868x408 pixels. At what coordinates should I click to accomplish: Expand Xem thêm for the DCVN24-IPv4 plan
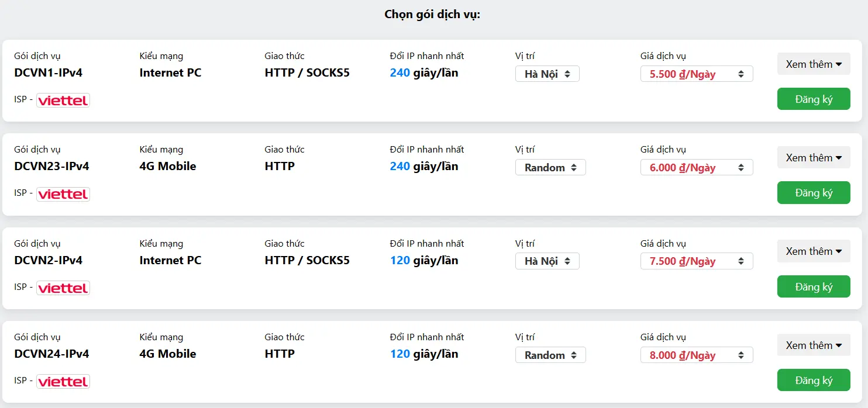[x=813, y=345]
